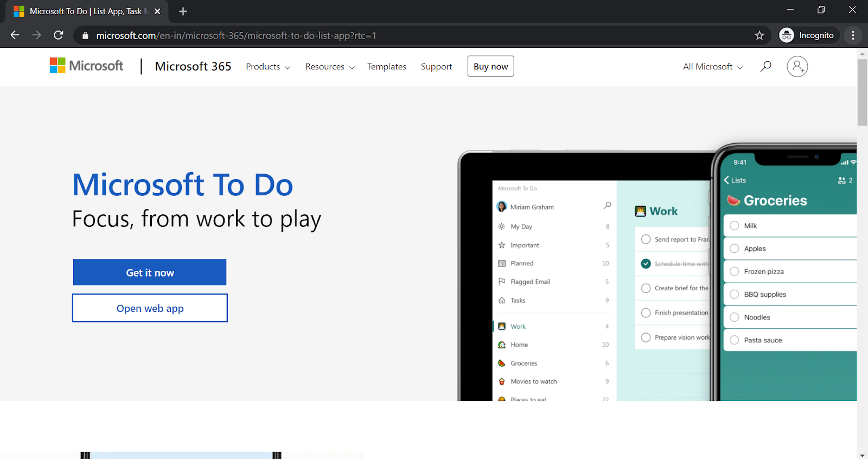Open the Incognito profile indicator
The width and height of the screenshot is (868, 459).
[x=808, y=35]
